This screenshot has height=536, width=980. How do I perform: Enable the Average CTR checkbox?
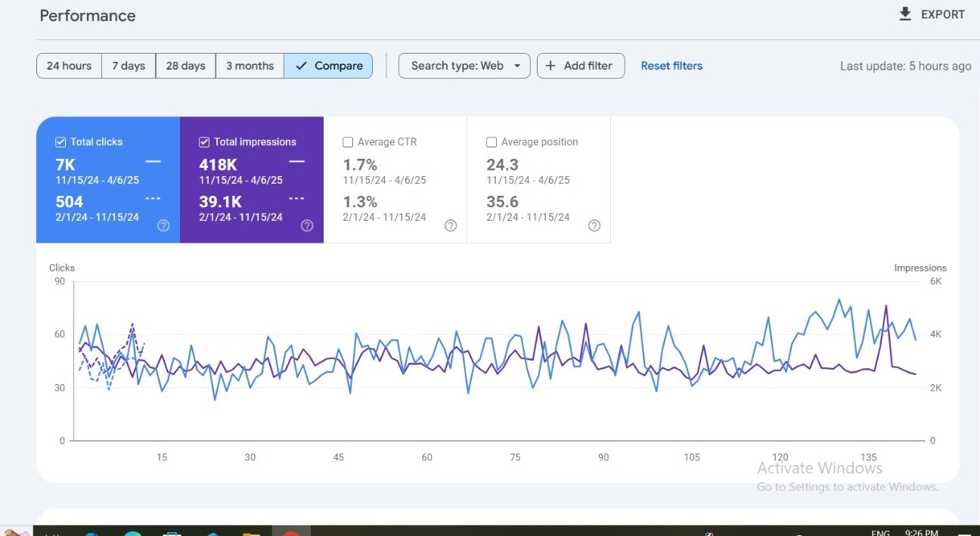[348, 141]
